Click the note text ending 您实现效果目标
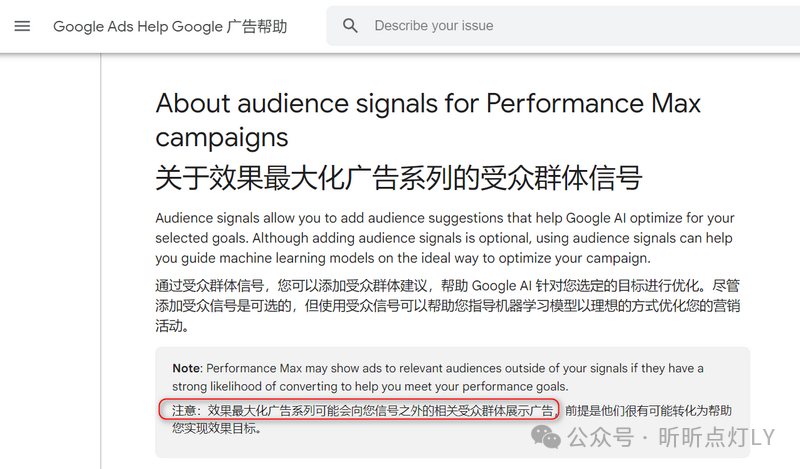The height and width of the screenshot is (469, 800). pyautogui.click(x=217, y=428)
